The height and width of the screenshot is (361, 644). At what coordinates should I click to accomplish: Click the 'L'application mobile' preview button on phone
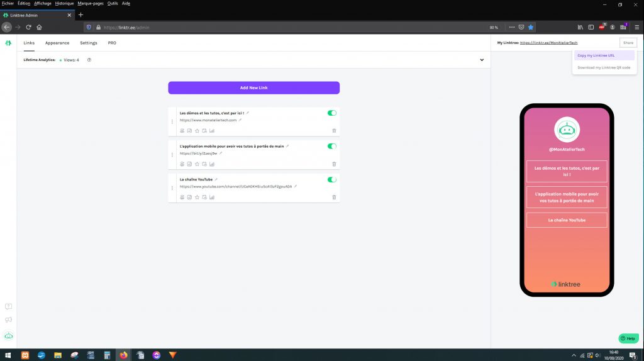[567, 197]
